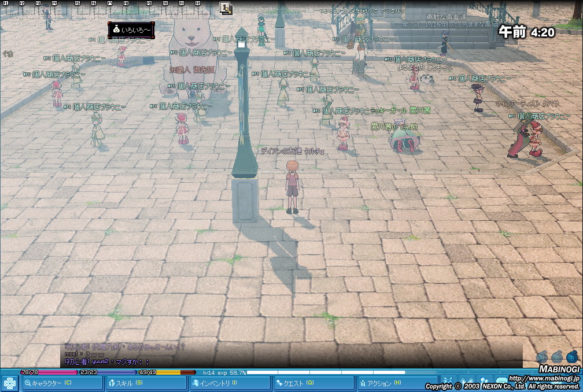Click the bright blue B bag icon
This screenshot has height=392, width=583.
(x=572, y=357)
